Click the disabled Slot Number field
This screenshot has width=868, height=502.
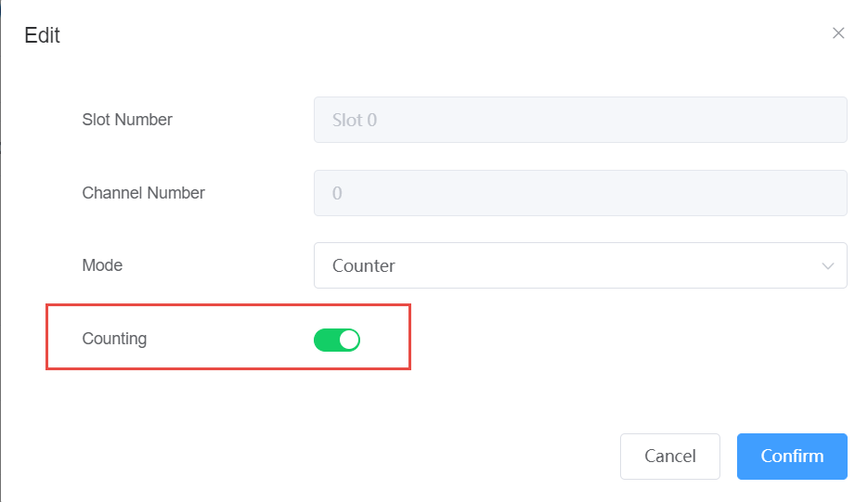(579, 120)
